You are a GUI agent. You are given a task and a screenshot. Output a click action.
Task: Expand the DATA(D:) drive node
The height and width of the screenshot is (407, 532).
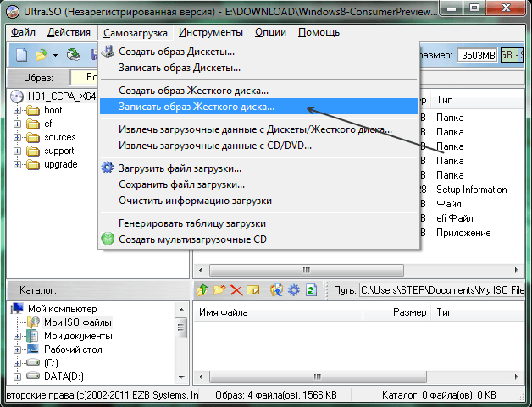coord(19,376)
